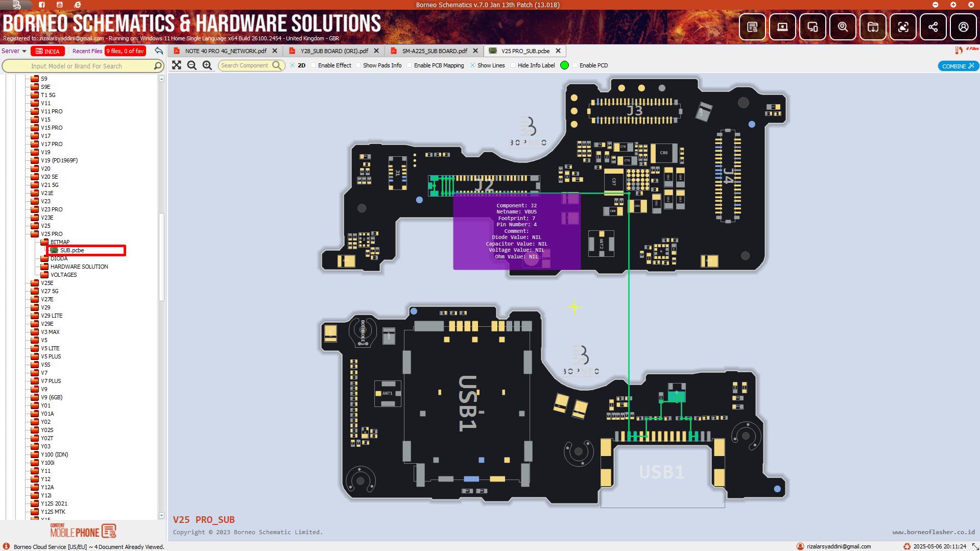Viewport: 980px width, 551px height.
Task: Click the YouTube icon in title bar
Action: pos(60,5)
